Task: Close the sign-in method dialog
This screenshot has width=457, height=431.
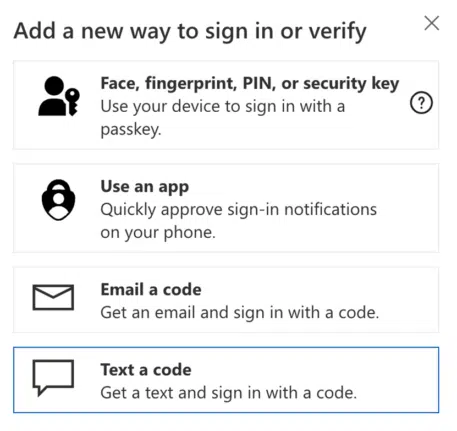Action: tap(431, 23)
